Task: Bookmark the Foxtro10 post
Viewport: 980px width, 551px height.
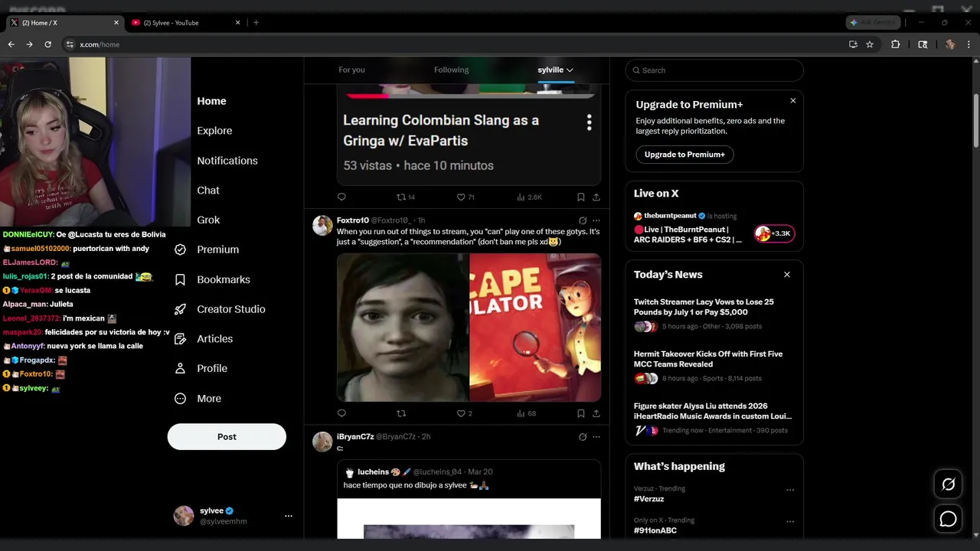Action: click(580, 413)
